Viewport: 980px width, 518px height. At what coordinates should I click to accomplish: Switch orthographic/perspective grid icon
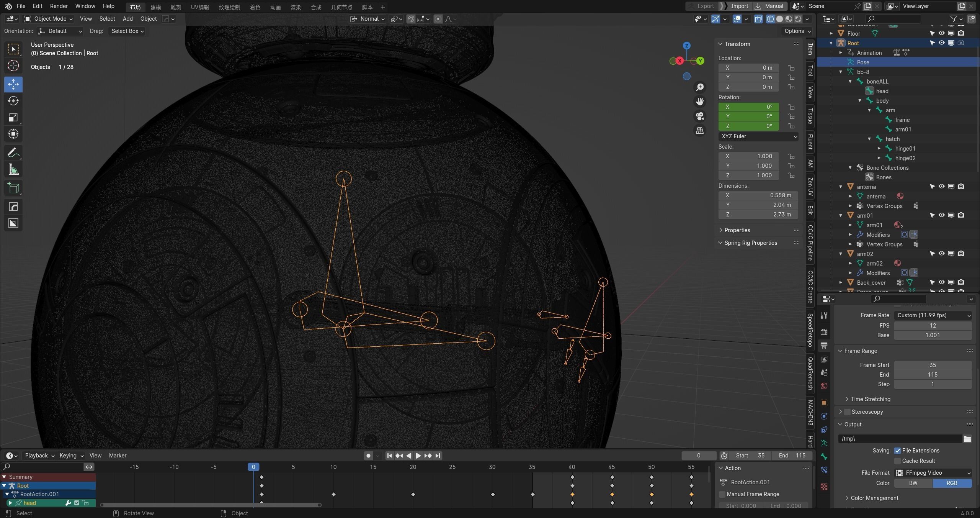[700, 131]
